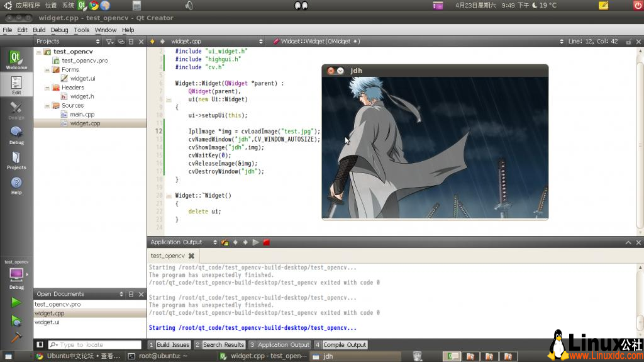Click the Type to locate field
This screenshot has height=362, width=644.
point(95,345)
